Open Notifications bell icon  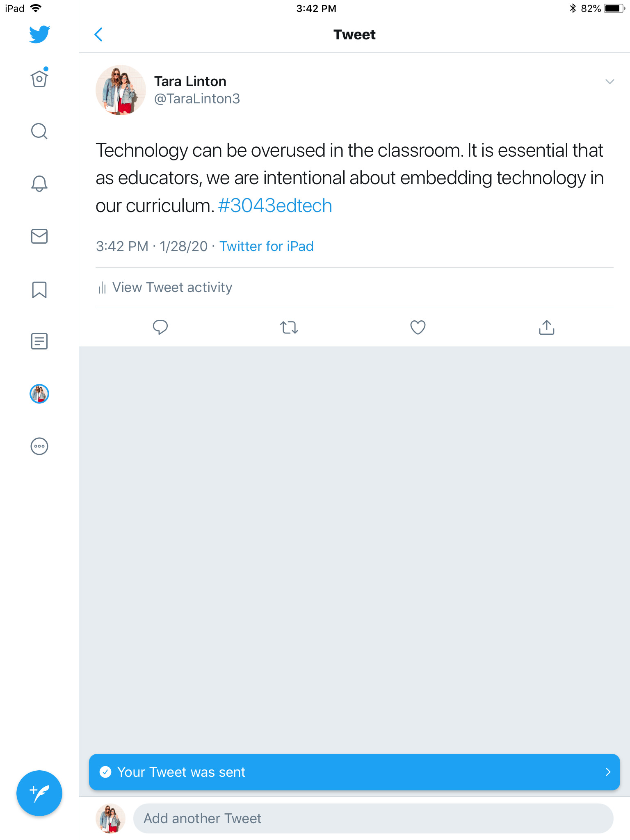[39, 183]
